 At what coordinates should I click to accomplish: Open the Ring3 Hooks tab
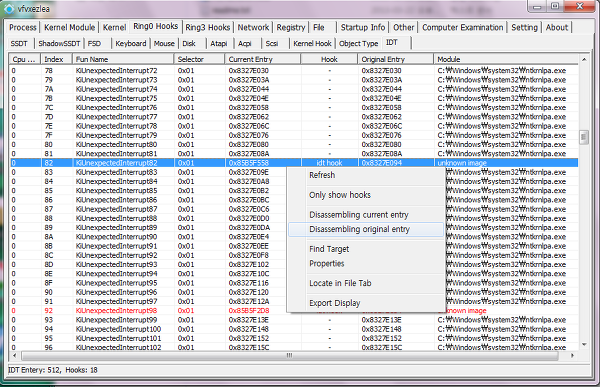tap(208, 28)
